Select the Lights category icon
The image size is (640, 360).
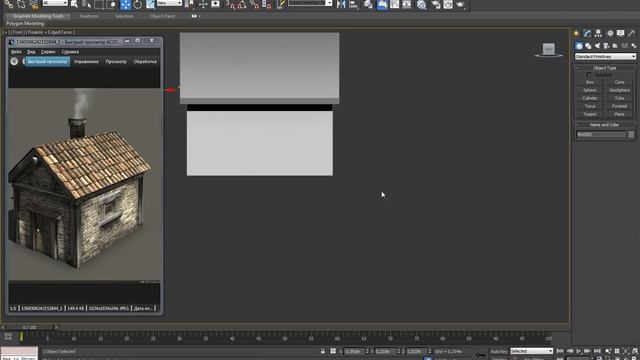point(597,46)
